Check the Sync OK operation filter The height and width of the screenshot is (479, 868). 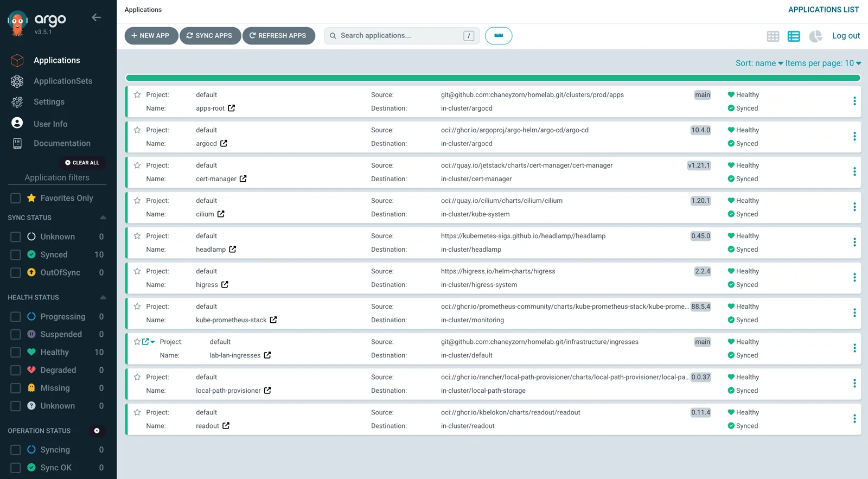pyautogui.click(x=16, y=468)
